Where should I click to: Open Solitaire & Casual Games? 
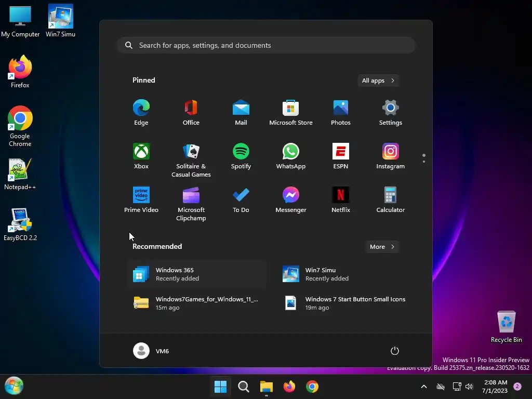coord(191,160)
